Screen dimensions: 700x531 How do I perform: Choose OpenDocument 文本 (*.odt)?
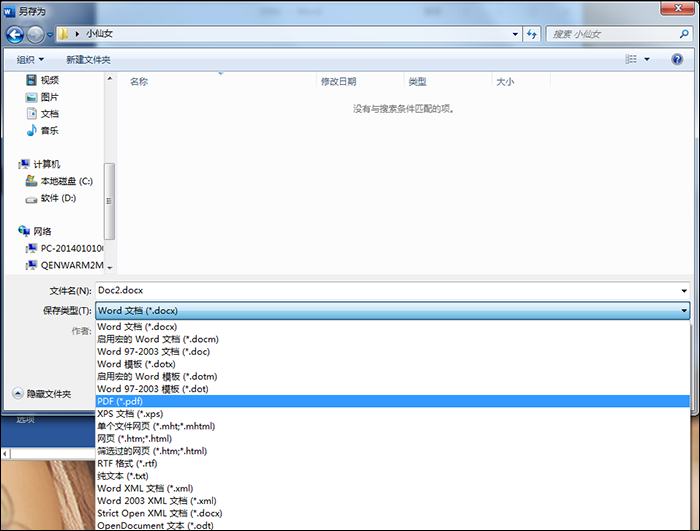pyautogui.click(x=392, y=525)
